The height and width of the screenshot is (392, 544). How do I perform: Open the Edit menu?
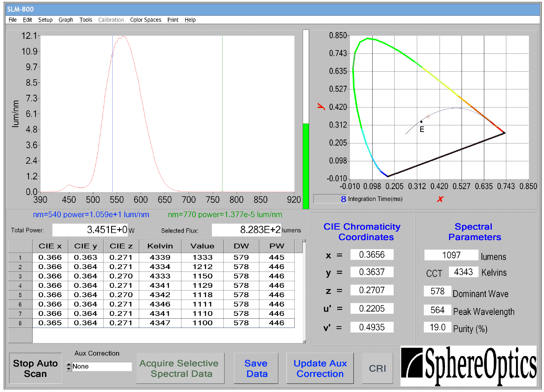(27, 20)
